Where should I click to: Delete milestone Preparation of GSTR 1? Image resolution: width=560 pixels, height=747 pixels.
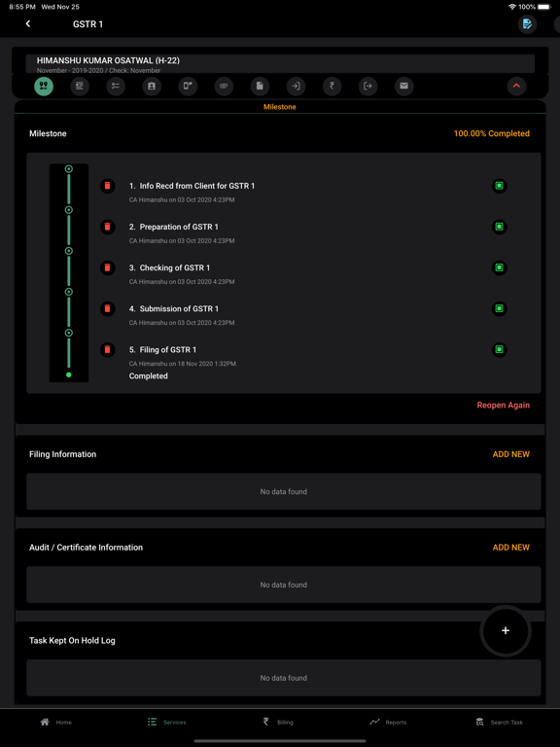(x=108, y=227)
